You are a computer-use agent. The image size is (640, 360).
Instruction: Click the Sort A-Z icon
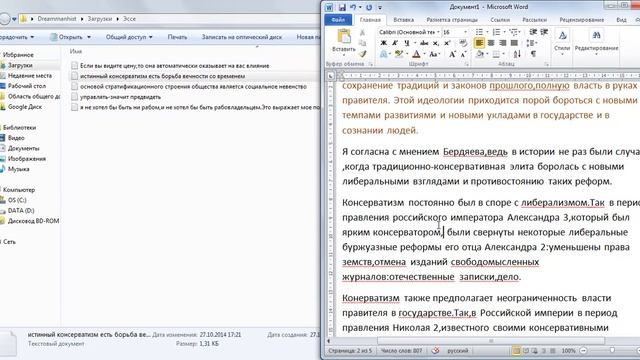(x=517, y=54)
